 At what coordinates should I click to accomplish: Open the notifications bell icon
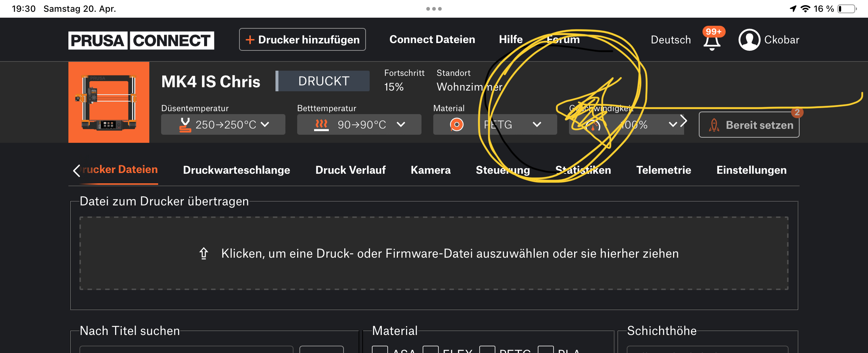tap(712, 43)
